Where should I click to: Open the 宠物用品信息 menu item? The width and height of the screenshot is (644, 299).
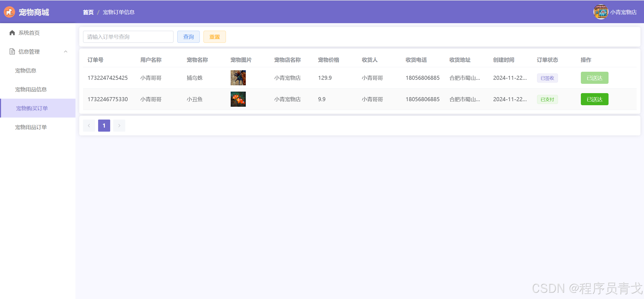[x=31, y=89]
